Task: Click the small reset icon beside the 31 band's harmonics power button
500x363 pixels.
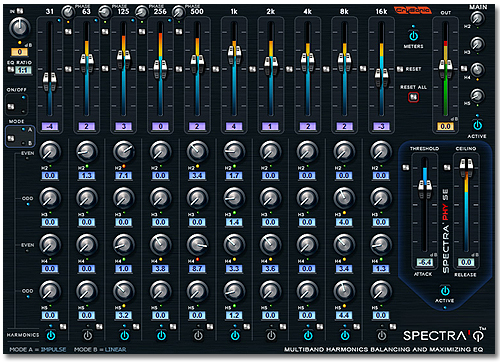Action: 63,327
